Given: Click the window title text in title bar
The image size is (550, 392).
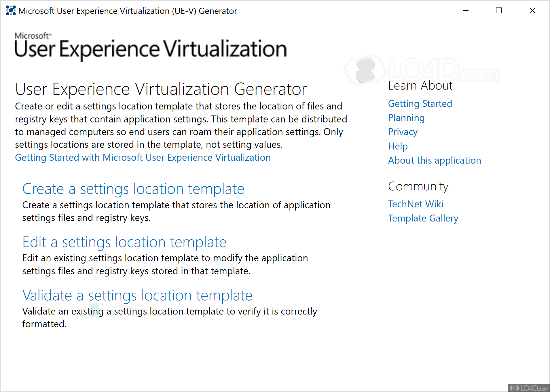Looking at the screenshot, I should pyautogui.click(x=128, y=11).
